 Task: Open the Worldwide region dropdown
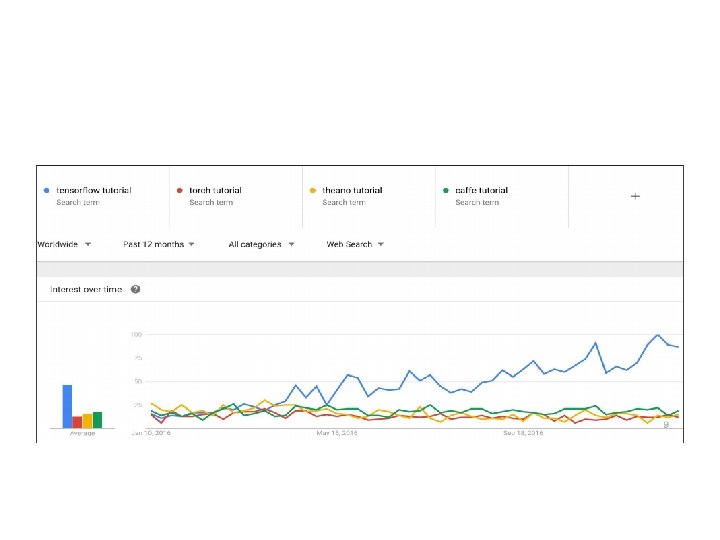click(65, 244)
